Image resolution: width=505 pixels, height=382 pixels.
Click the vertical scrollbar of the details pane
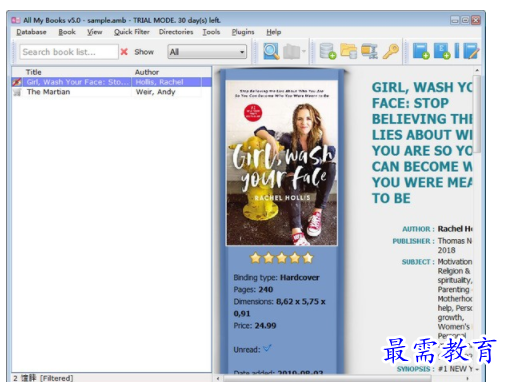[x=477, y=113]
